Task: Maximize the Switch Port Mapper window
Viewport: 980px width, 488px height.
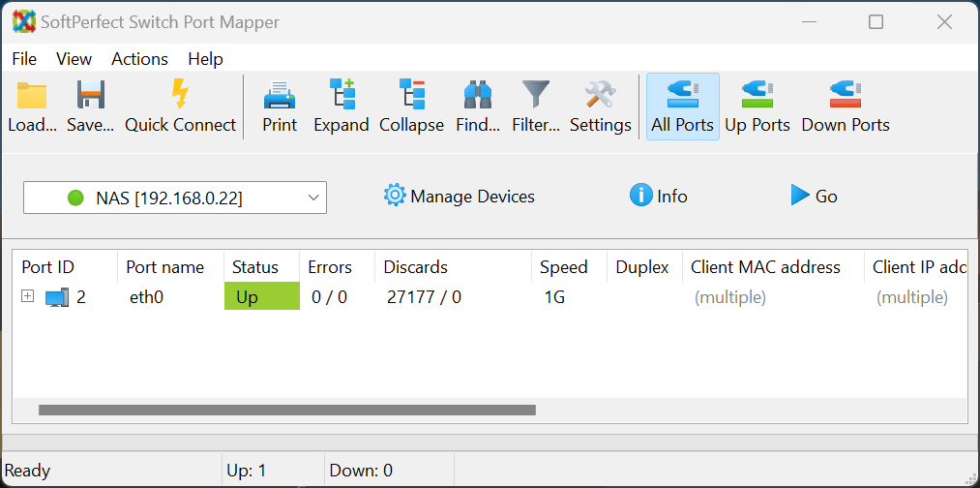Action: click(876, 22)
